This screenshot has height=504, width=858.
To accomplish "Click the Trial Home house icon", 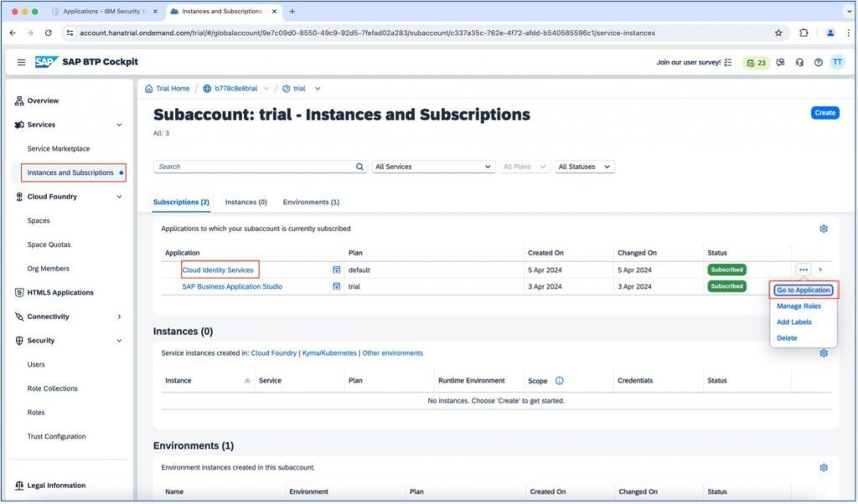I will [149, 89].
